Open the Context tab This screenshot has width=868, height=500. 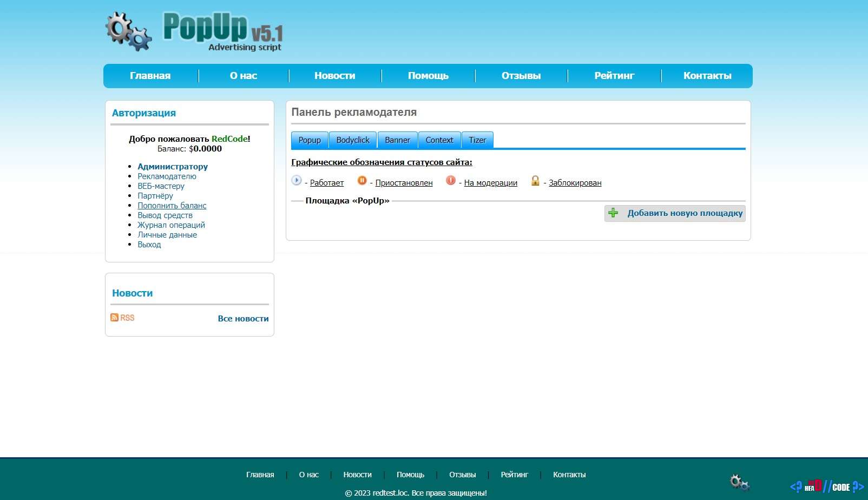click(439, 140)
